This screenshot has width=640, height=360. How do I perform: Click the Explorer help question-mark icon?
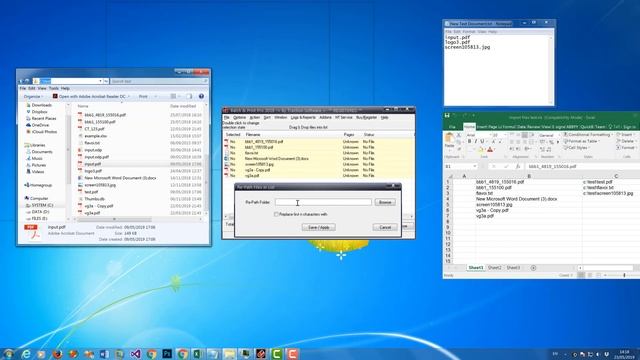coord(201,96)
